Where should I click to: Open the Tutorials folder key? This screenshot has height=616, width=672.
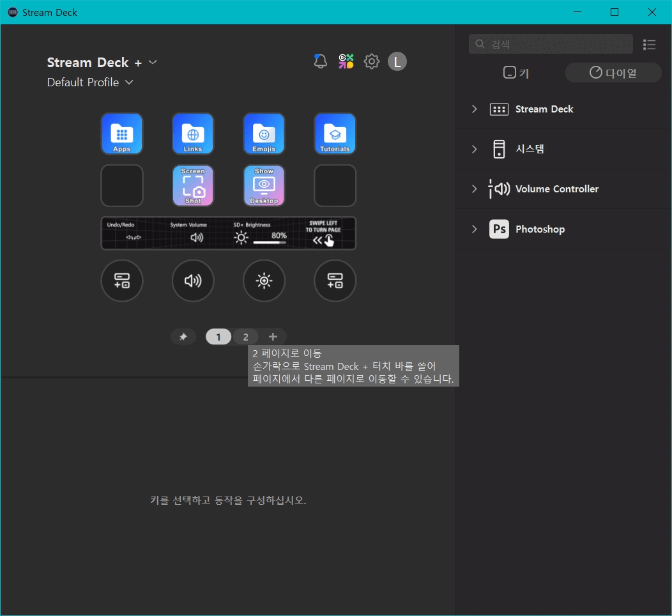[335, 134]
